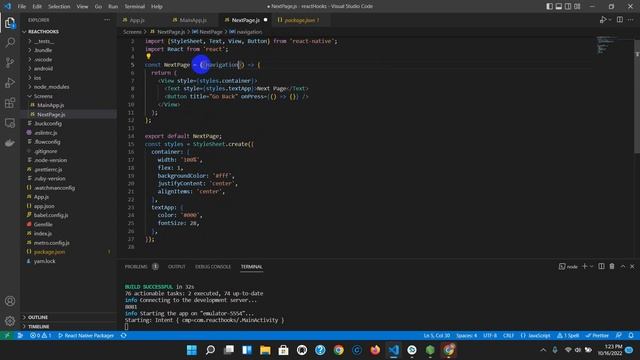Split the editor right
This screenshot has height=360, width=640.
tap(620, 20)
